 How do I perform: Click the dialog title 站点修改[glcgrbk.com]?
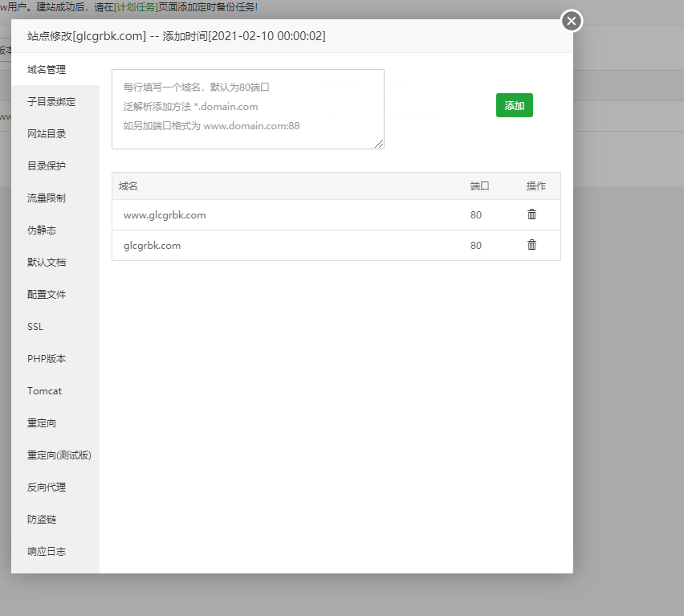coord(87,36)
